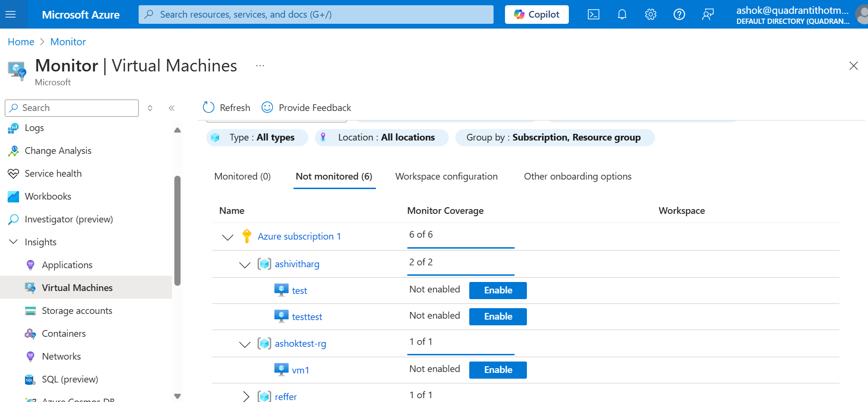The width and height of the screenshot is (868, 402).
Task: Open Change Analysis in sidebar
Action: [58, 151]
